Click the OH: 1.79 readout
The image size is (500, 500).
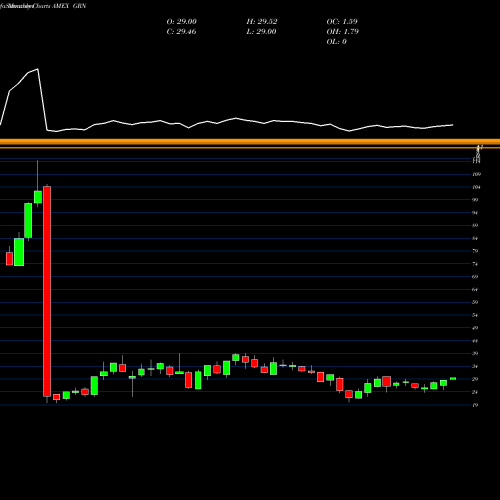(343, 32)
